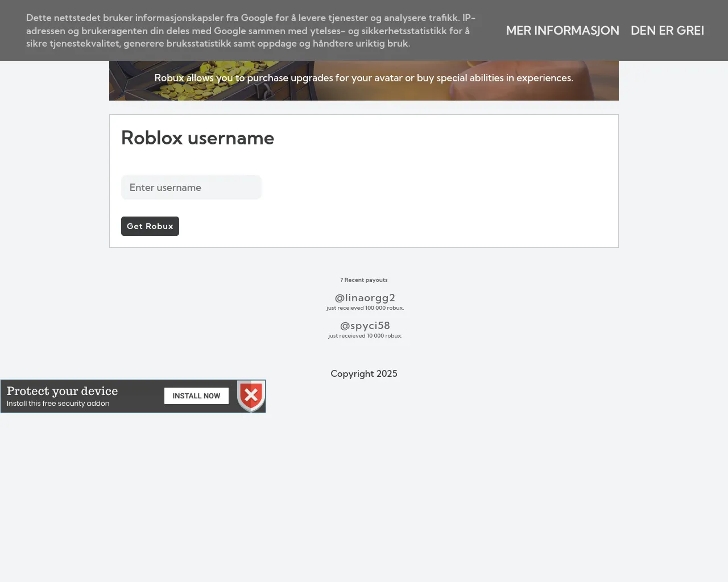The width and height of the screenshot is (728, 582).
Task: Dismiss cookie notice with DEN ER GREI
Action: click(x=667, y=31)
